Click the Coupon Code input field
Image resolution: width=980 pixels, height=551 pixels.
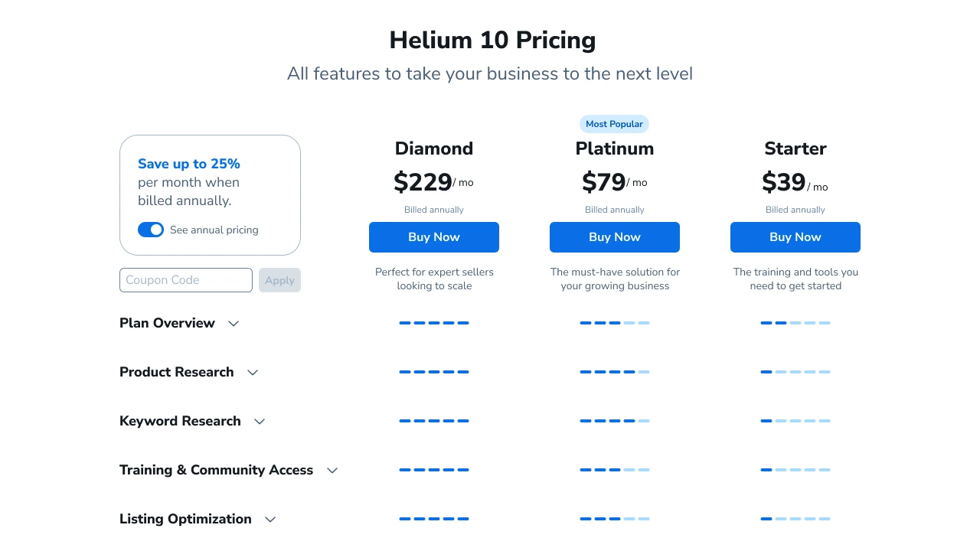click(x=186, y=280)
